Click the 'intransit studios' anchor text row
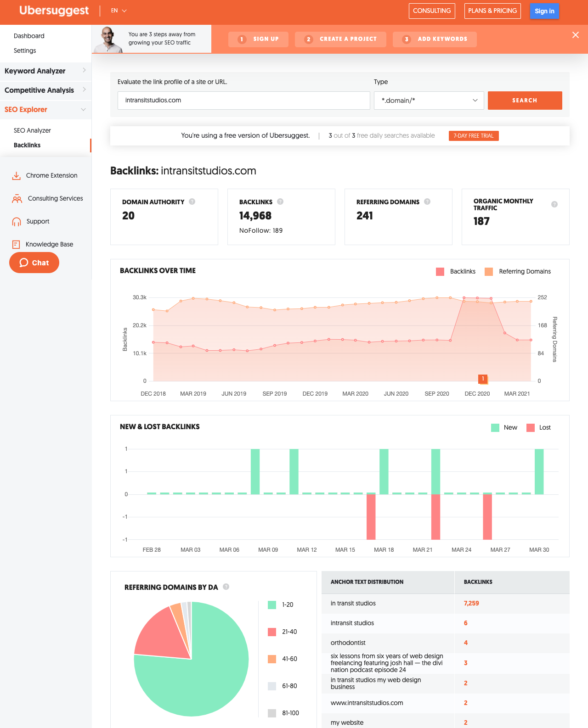 tap(446, 623)
